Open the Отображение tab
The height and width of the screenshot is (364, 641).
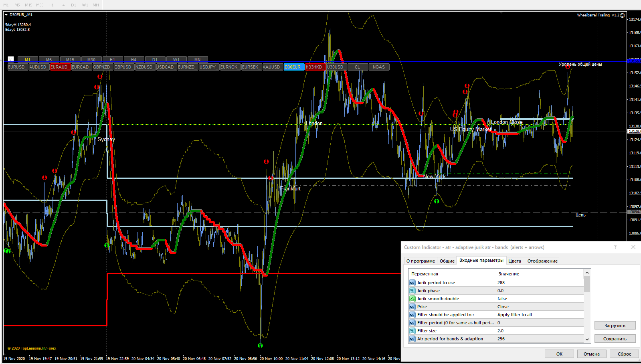tap(542, 261)
